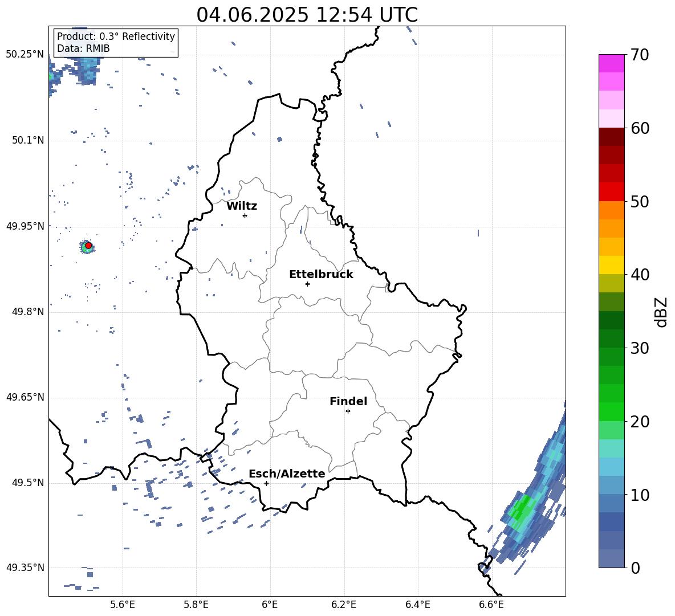Click the 50.1°N latitude label
The image size is (675, 616).
click(x=27, y=140)
